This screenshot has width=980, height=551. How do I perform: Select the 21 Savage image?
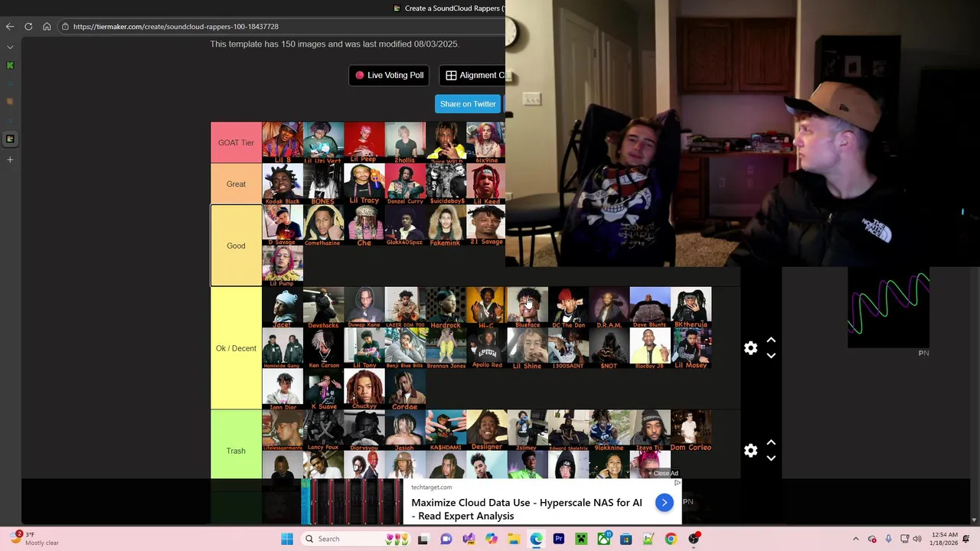(486, 225)
